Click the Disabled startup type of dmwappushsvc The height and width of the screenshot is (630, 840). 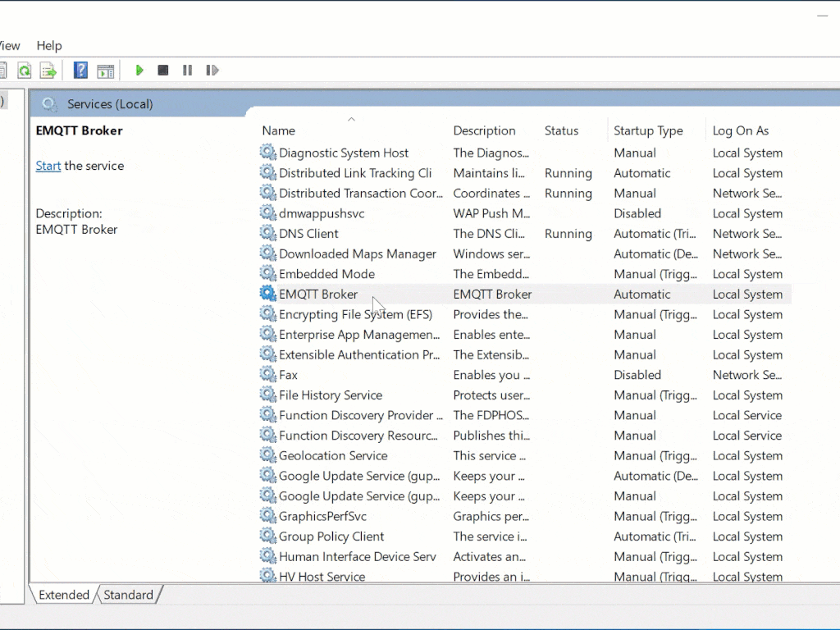tap(637, 213)
